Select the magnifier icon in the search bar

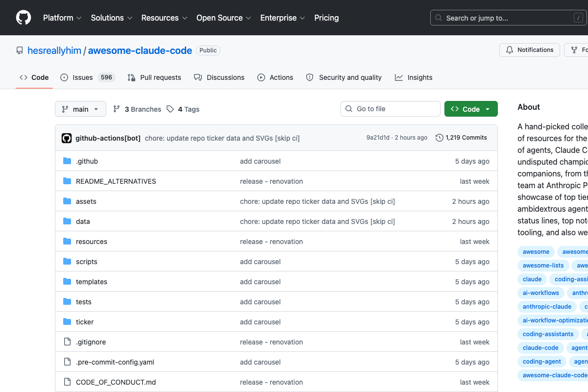tap(439, 18)
